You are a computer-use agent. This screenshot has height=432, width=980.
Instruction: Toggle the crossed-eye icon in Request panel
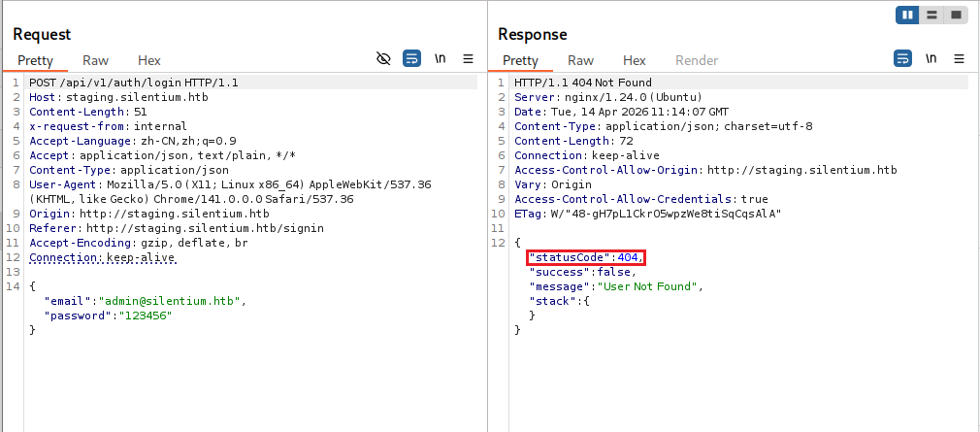click(383, 58)
